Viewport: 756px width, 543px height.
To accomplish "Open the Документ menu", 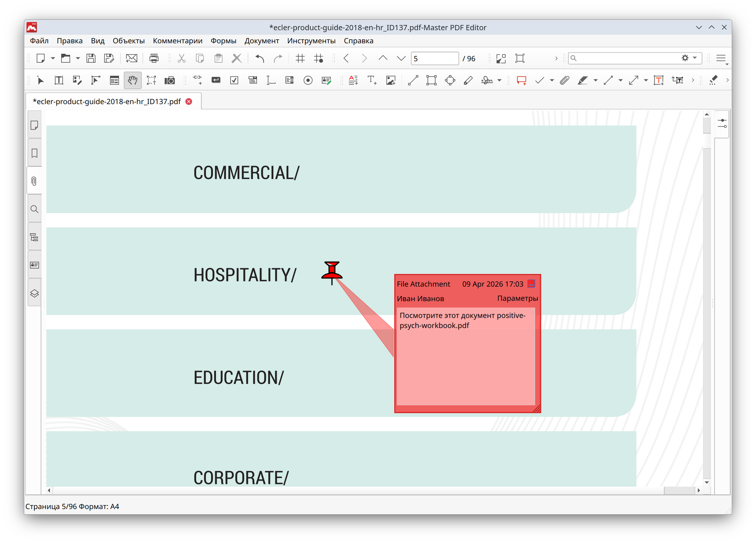I will click(x=261, y=41).
